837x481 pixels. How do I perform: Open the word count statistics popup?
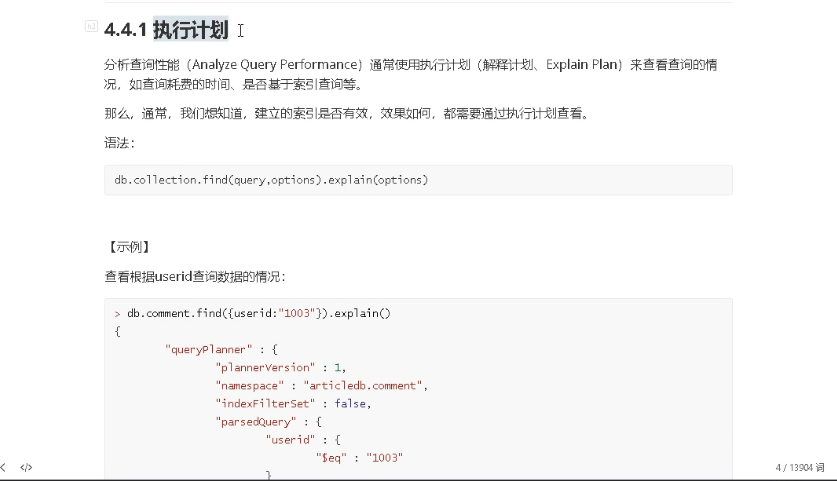(x=800, y=468)
